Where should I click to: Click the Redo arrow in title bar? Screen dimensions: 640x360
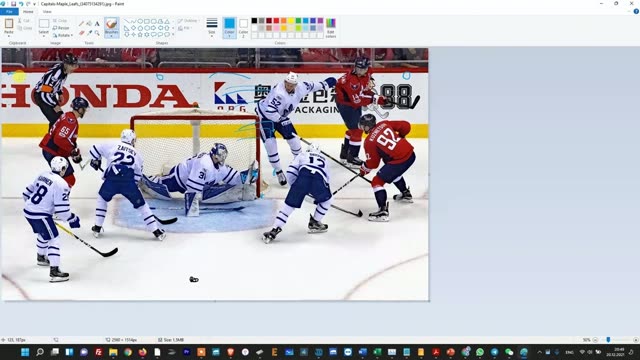coord(28,4)
